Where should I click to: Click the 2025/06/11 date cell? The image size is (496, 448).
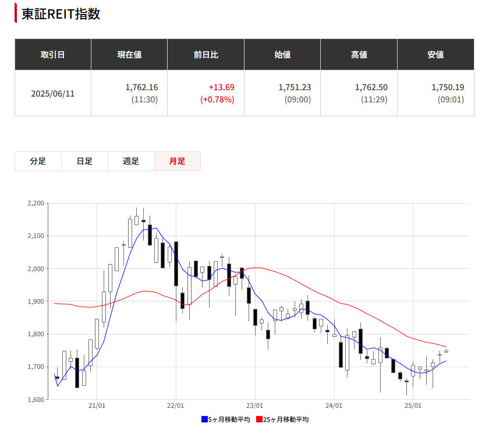53,94
